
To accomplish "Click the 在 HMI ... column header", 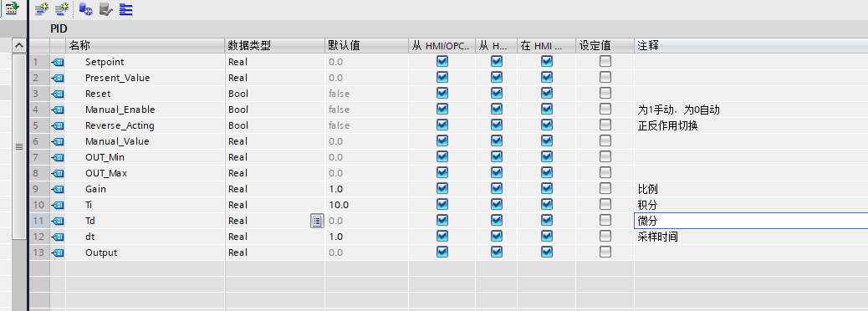I will click(546, 46).
